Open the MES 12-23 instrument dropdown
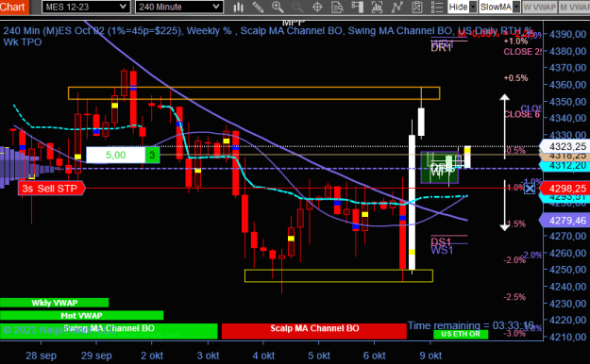The height and width of the screenshot is (364, 590). [86, 7]
